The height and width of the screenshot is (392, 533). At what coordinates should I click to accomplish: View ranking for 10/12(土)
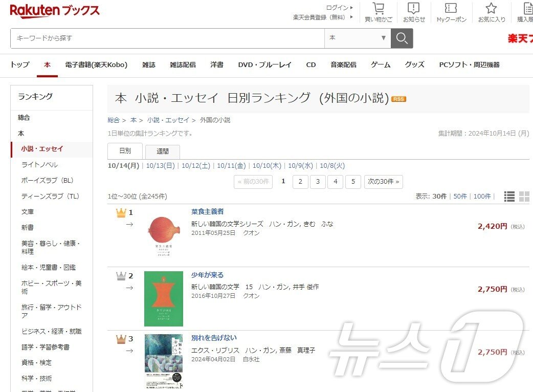[x=196, y=166]
